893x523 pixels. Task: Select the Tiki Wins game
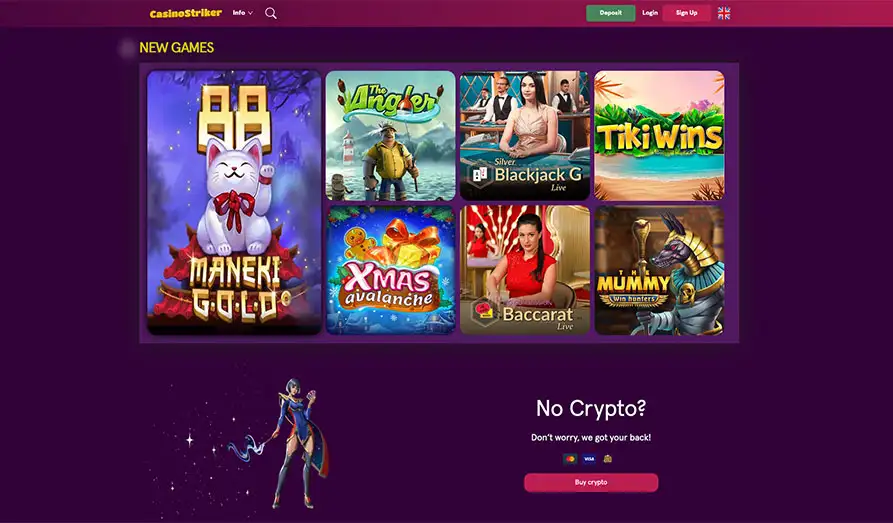tap(659, 136)
